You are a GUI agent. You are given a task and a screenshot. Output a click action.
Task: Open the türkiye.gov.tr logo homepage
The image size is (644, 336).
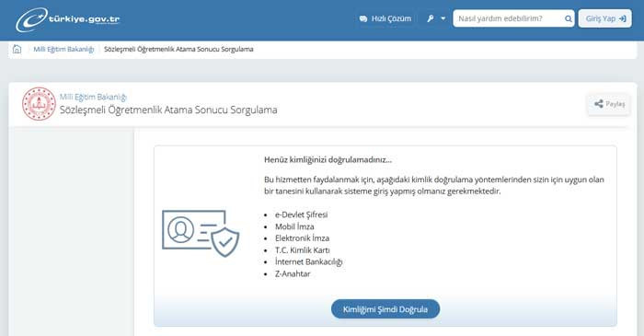tap(68, 19)
